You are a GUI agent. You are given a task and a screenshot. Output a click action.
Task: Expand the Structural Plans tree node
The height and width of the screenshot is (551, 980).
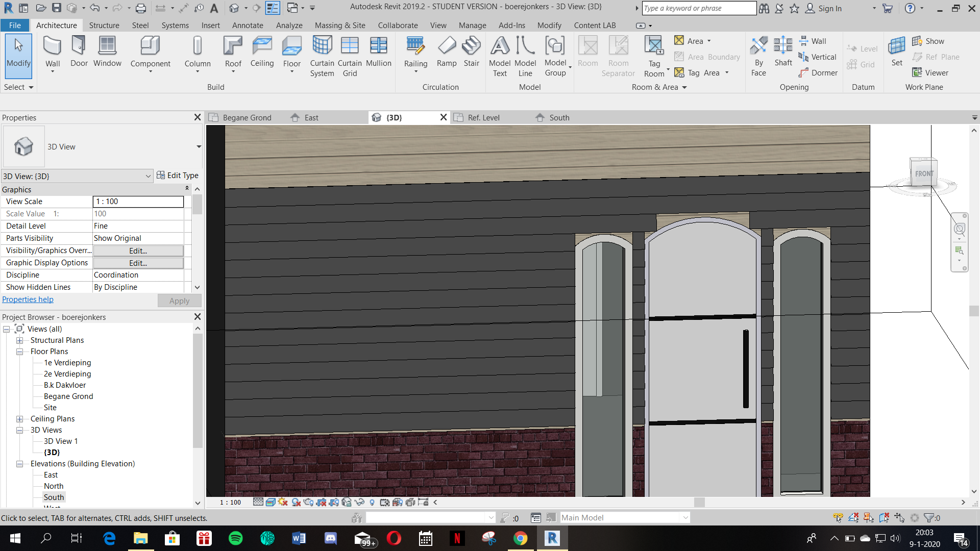tap(20, 340)
